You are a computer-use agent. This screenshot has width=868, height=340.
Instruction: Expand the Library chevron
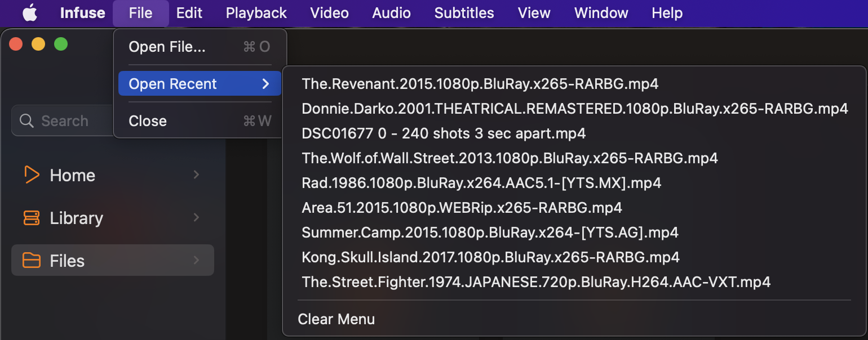click(x=196, y=218)
